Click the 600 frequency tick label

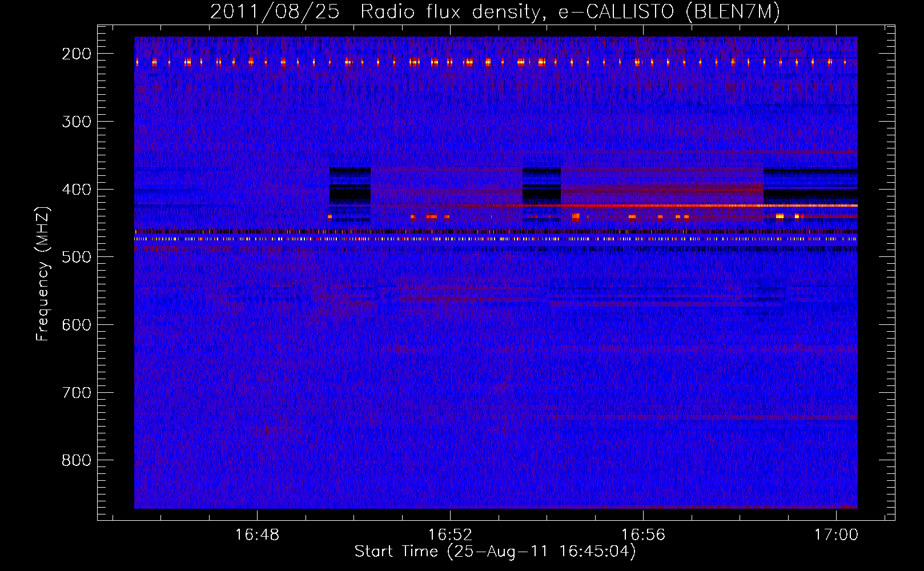(76, 325)
